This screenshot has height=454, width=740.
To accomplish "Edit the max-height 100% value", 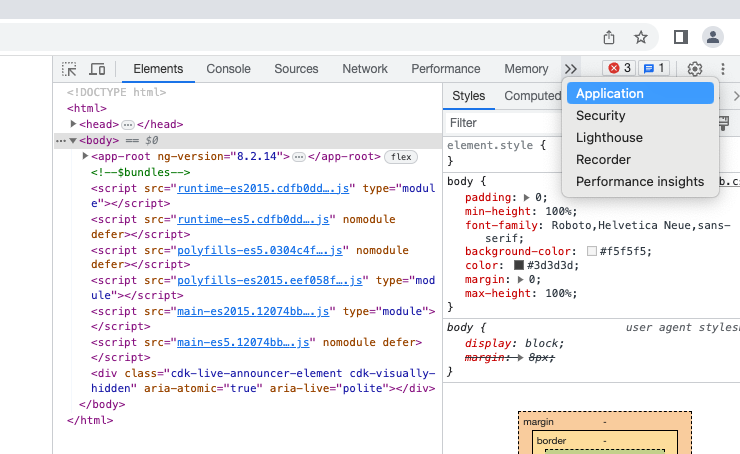I will tap(558, 294).
